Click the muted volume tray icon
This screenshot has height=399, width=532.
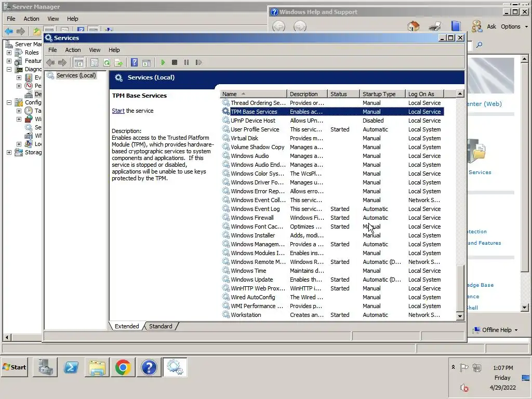[x=464, y=388]
